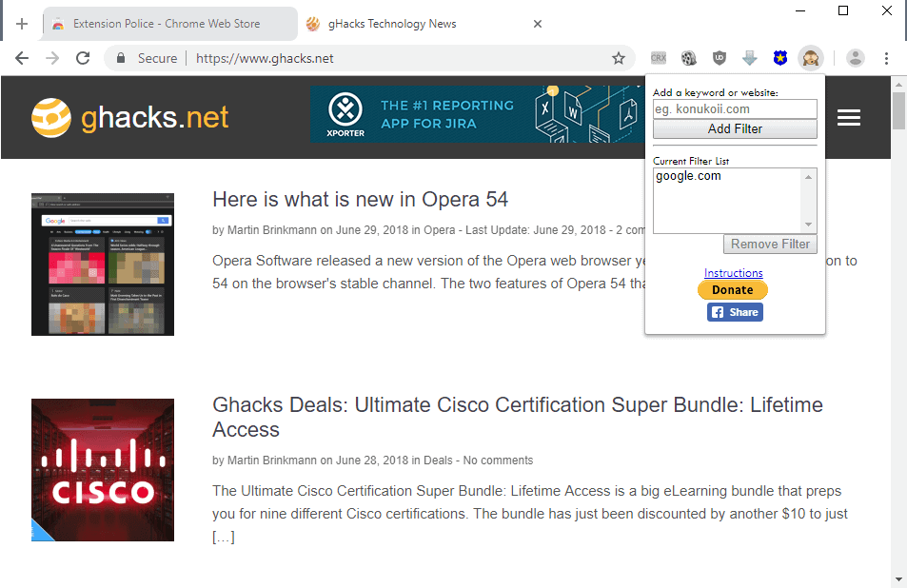907x588 pixels.
Task: Click the Extension Police badge icon
Action: coord(780,58)
